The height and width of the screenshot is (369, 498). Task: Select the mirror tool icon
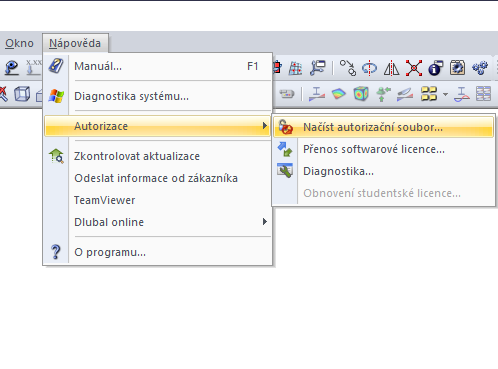click(x=391, y=68)
